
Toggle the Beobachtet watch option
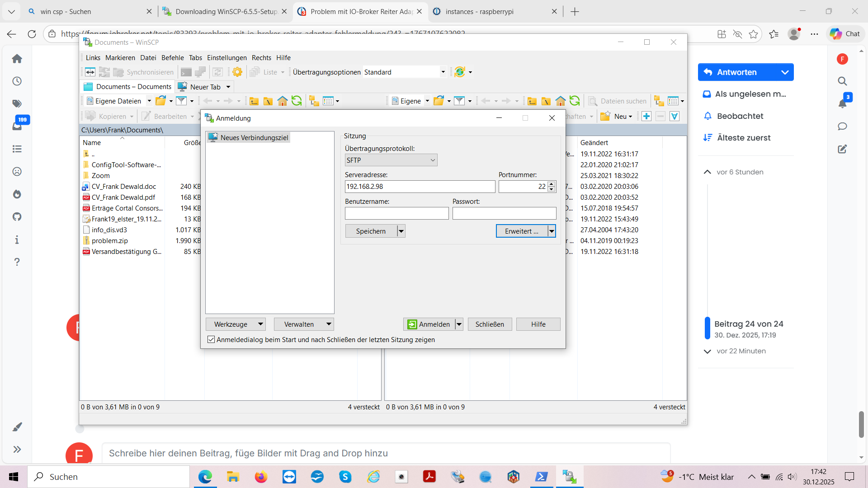(x=740, y=116)
